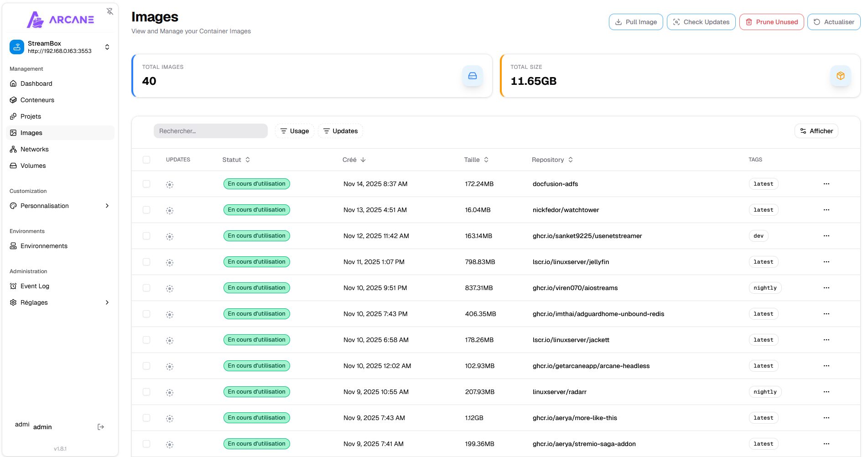Open the Volumes page

[33, 166]
